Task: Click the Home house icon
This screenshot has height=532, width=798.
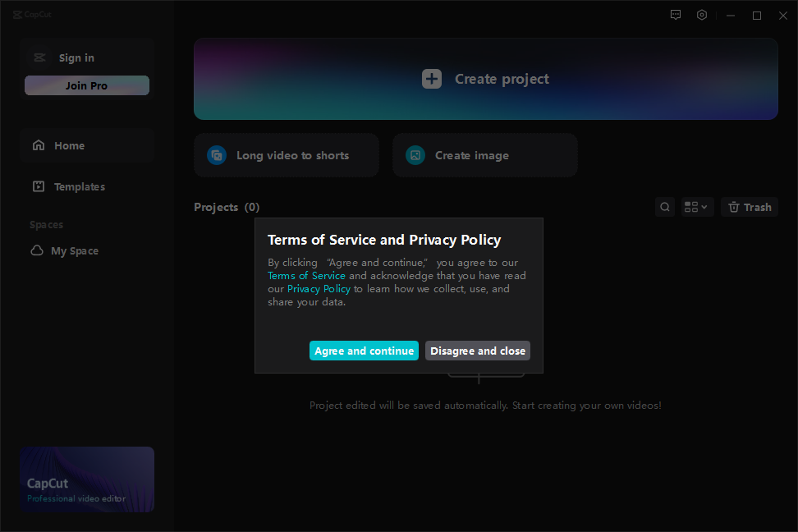Action: 39,145
